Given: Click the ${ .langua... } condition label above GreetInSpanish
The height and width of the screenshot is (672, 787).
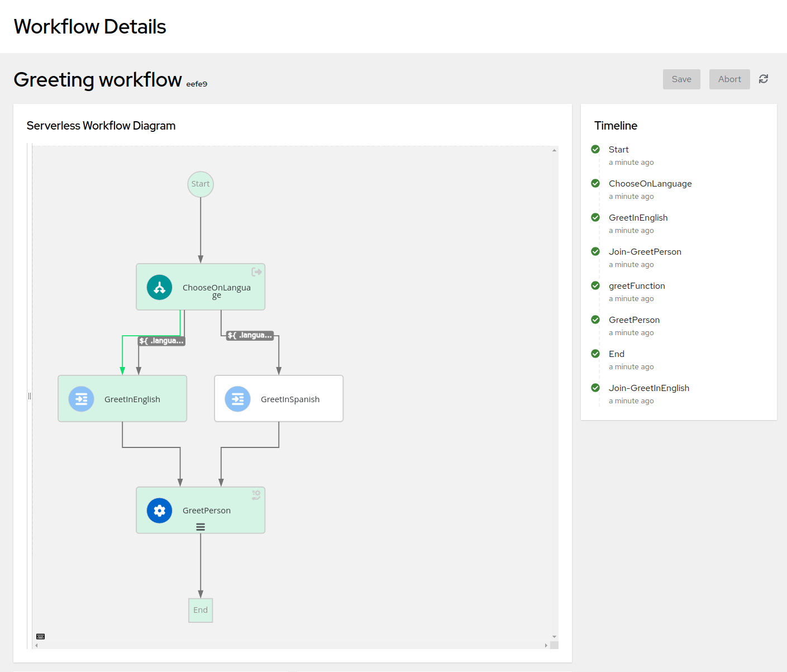Looking at the screenshot, I should 250,335.
